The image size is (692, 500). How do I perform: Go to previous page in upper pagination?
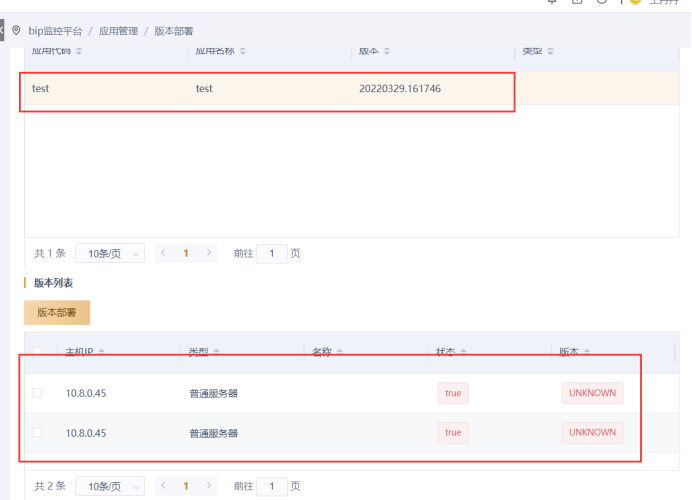pos(163,254)
